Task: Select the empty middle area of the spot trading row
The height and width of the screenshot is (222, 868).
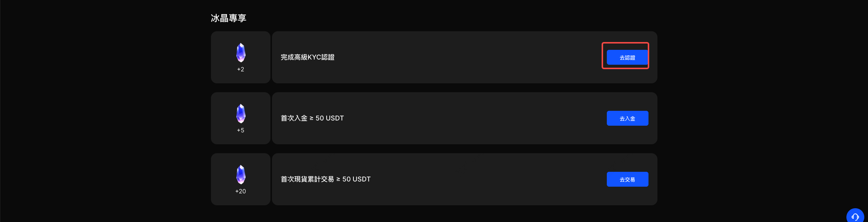Action: click(484, 179)
